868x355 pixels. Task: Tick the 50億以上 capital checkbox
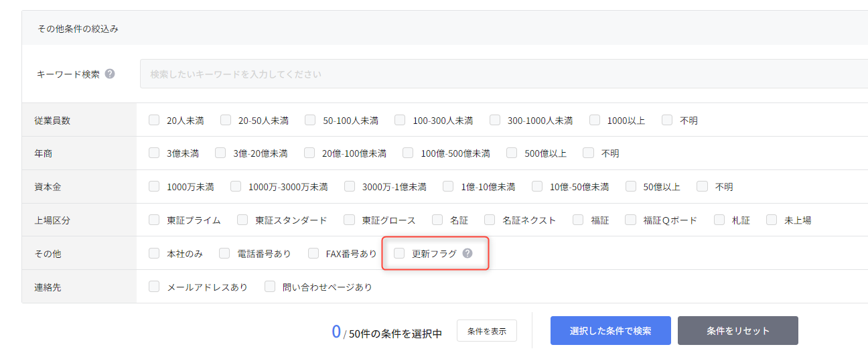[x=631, y=186]
